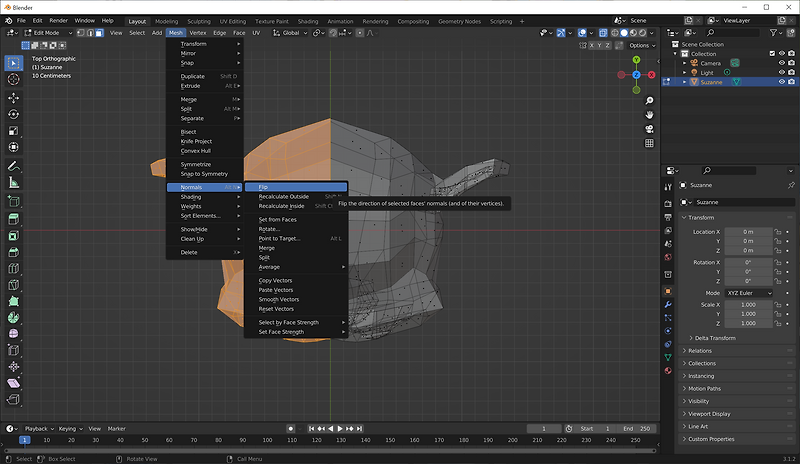Screen dimensions: 800x464
Task: Choose Flip from Normals submenu
Action: pos(264,187)
